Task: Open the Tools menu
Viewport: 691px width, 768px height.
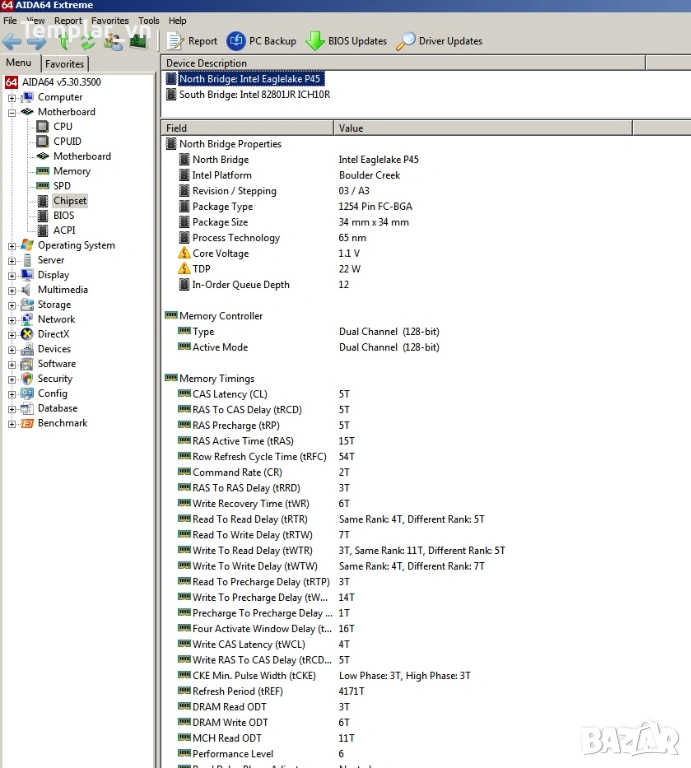Action: (x=149, y=20)
